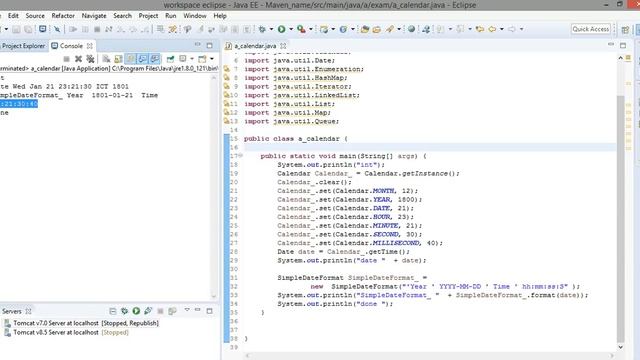
Task: Click Save All icon in main toolbar
Action: pos(28,29)
